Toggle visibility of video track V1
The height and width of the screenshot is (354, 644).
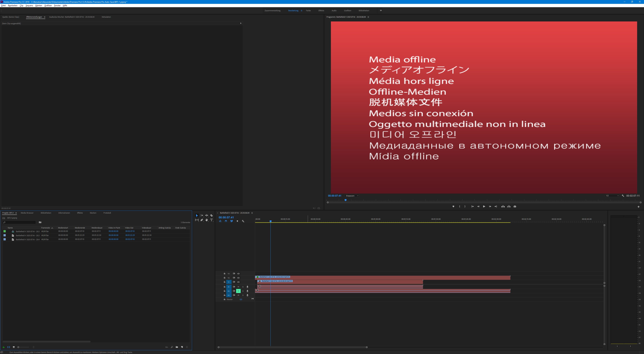(x=238, y=282)
